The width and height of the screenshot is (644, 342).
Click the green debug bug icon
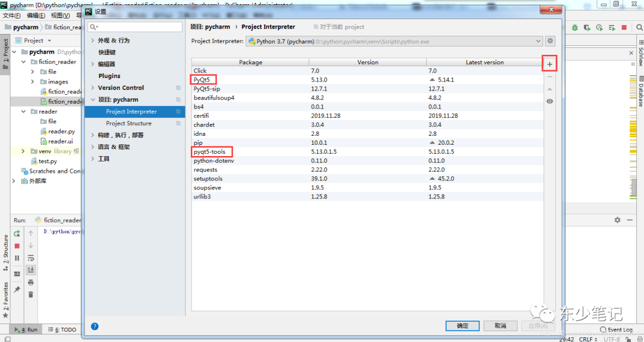(x=575, y=27)
